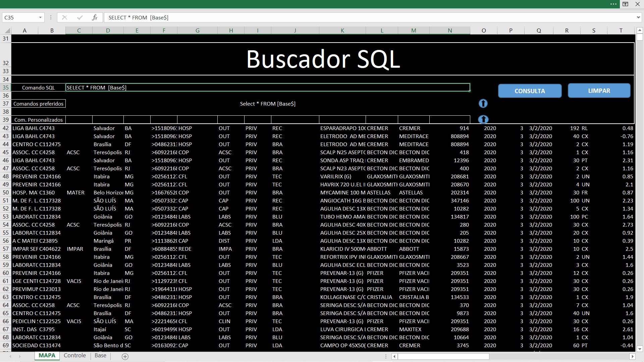Image resolution: width=644 pixels, height=362 pixels.
Task: Click value -0.76 in row 43
Action: pyautogui.click(x=621, y=136)
